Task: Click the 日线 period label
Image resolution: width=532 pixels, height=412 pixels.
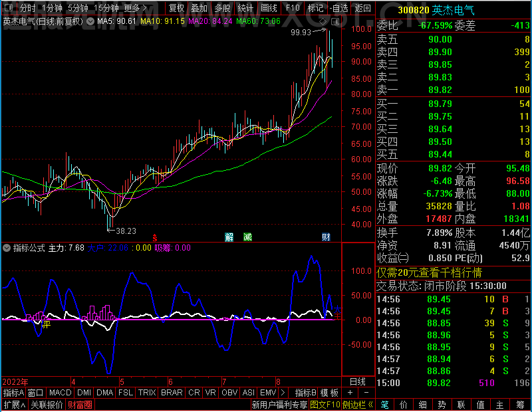Action: 358,382
